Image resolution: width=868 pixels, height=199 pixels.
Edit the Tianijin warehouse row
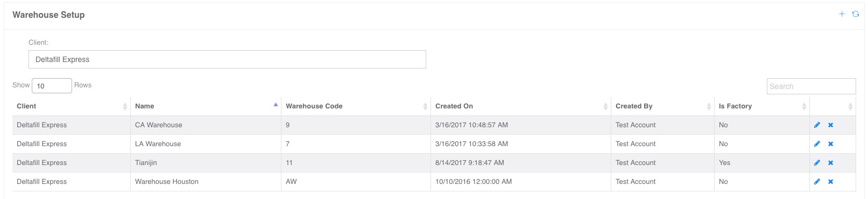click(817, 163)
